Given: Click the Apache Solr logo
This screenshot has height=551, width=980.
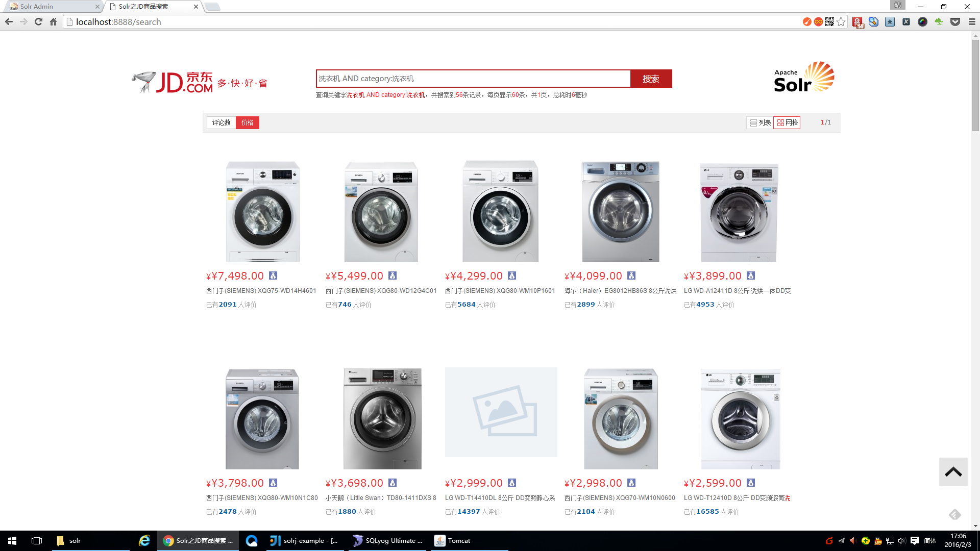Looking at the screenshot, I should pyautogui.click(x=804, y=78).
